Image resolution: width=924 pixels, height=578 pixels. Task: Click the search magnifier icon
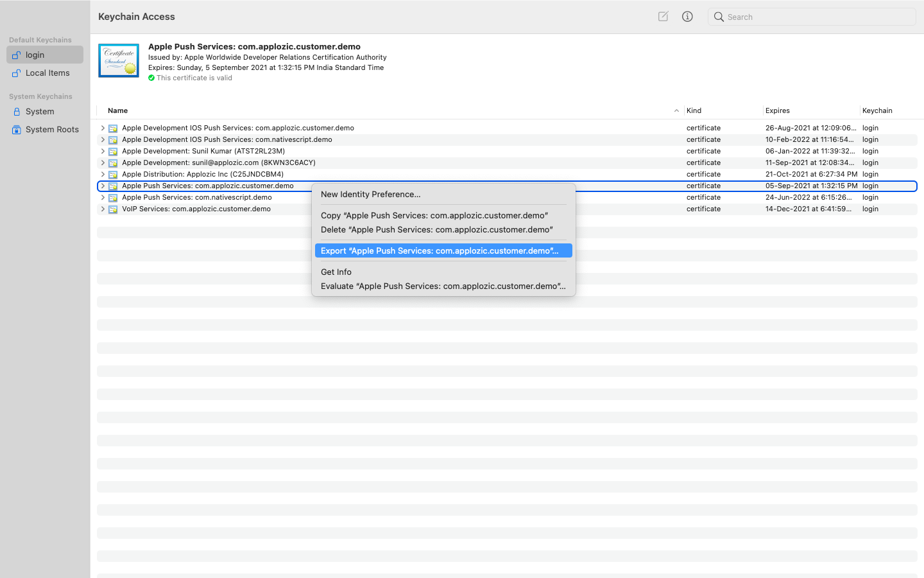(719, 17)
